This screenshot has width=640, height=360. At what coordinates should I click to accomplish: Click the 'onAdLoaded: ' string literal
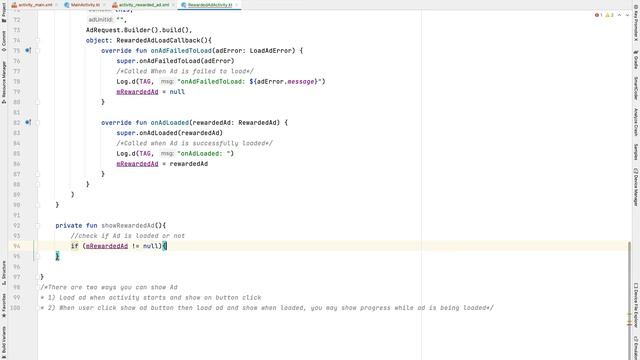click(x=205, y=153)
